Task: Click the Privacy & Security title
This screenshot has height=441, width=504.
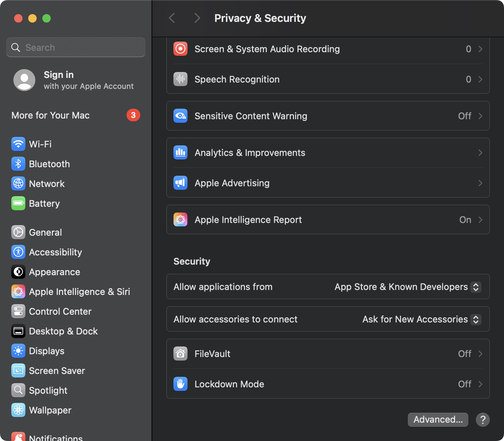Action: click(x=260, y=18)
